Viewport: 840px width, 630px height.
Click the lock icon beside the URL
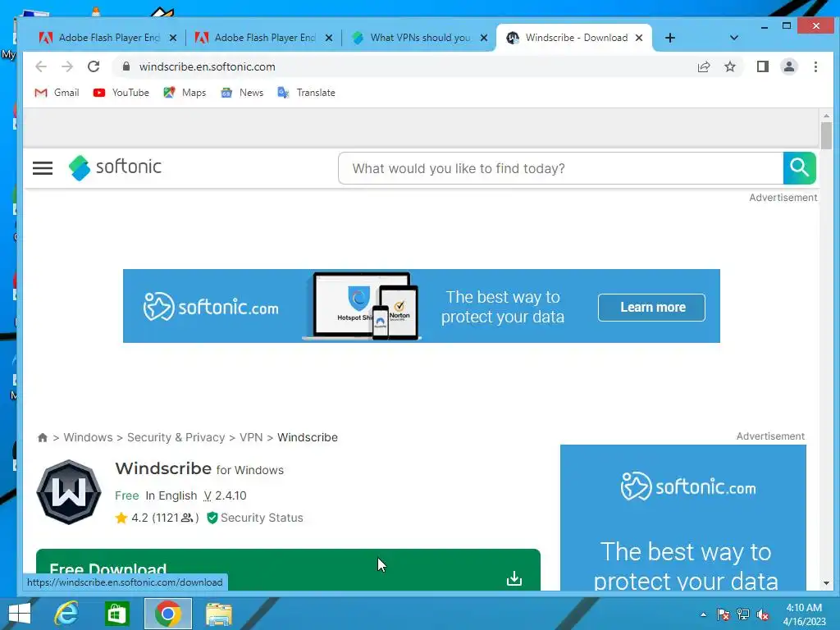(x=126, y=66)
